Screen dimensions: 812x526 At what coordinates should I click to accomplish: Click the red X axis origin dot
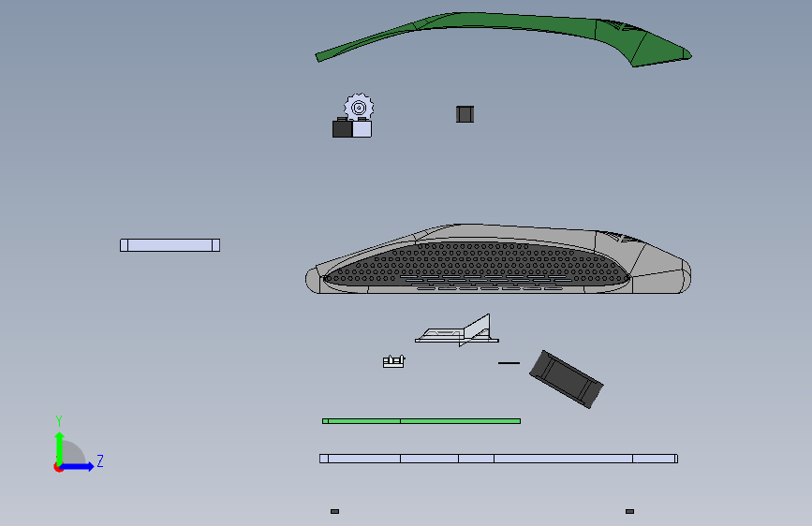[58, 467]
